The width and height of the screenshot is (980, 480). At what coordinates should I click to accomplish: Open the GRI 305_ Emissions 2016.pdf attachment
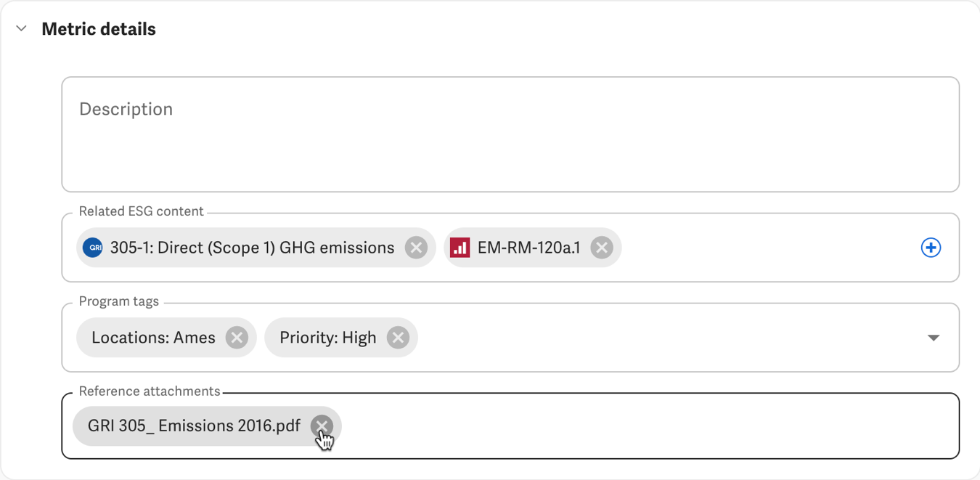[x=194, y=426]
